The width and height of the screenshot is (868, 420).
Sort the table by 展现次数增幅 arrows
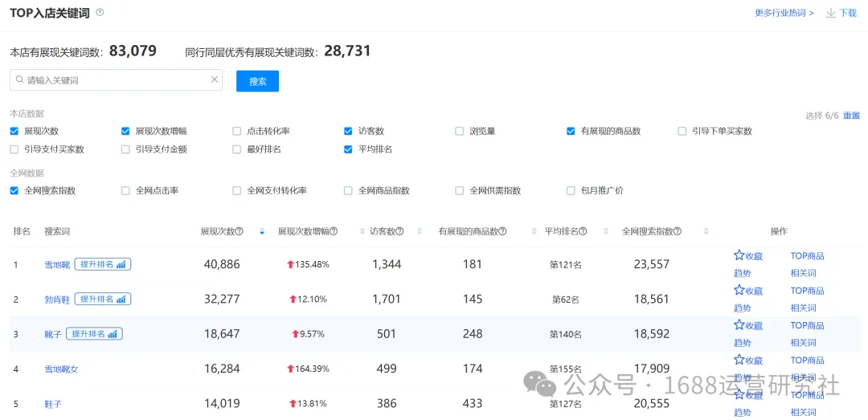point(362,231)
